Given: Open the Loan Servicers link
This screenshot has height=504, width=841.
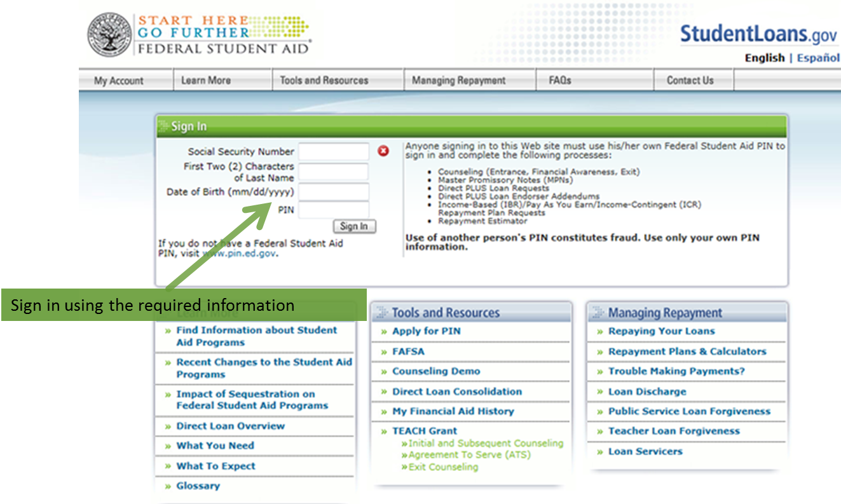Looking at the screenshot, I should (645, 451).
